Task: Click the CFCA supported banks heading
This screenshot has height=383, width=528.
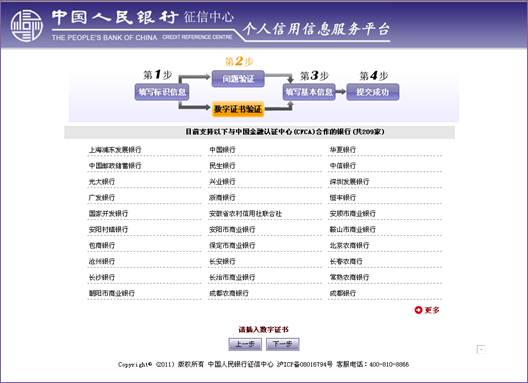Action: tap(285, 132)
